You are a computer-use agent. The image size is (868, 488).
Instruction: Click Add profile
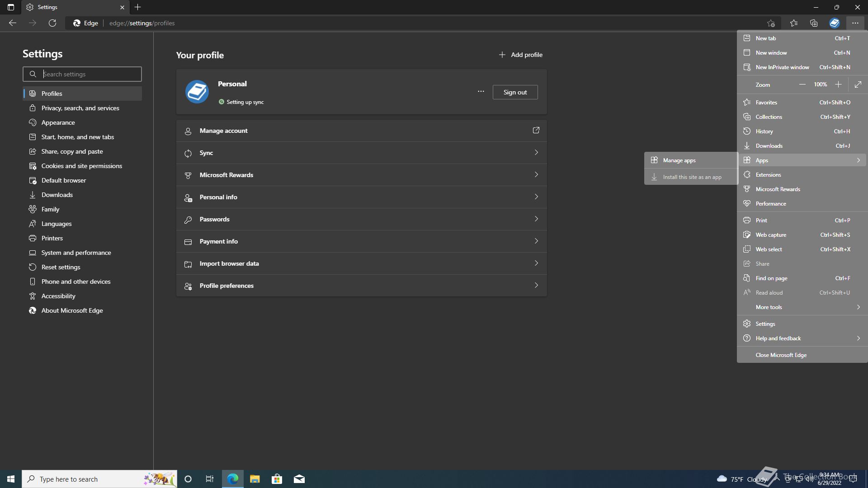[520, 55]
